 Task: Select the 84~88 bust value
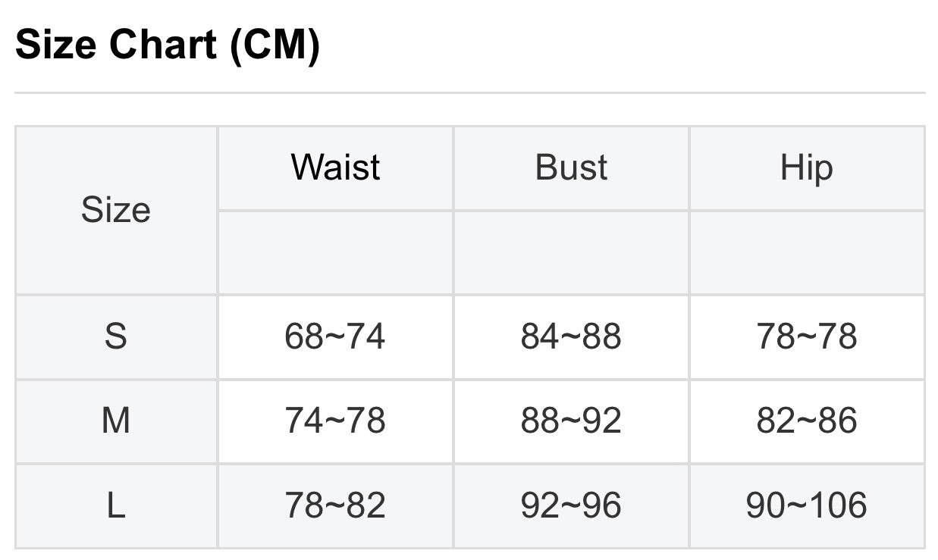[x=571, y=336]
